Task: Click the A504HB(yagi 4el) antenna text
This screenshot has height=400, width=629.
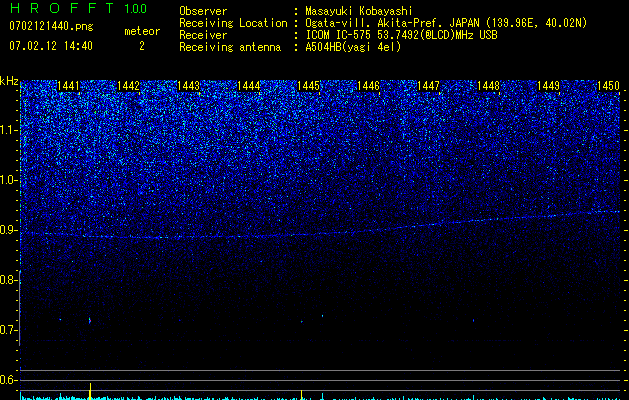Action: (x=353, y=47)
